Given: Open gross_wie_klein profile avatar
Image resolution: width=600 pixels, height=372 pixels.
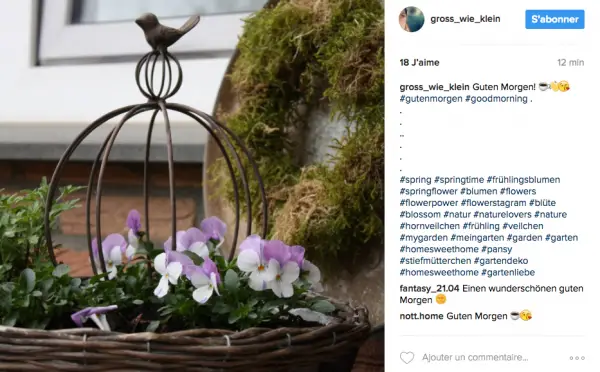Looking at the screenshot, I should pyautogui.click(x=412, y=19).
